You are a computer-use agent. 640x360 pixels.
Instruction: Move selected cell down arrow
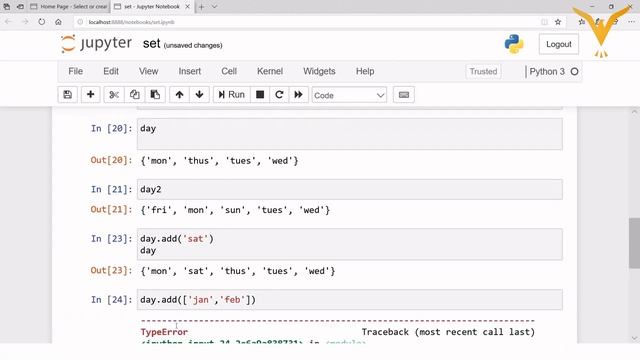[200, 95]
